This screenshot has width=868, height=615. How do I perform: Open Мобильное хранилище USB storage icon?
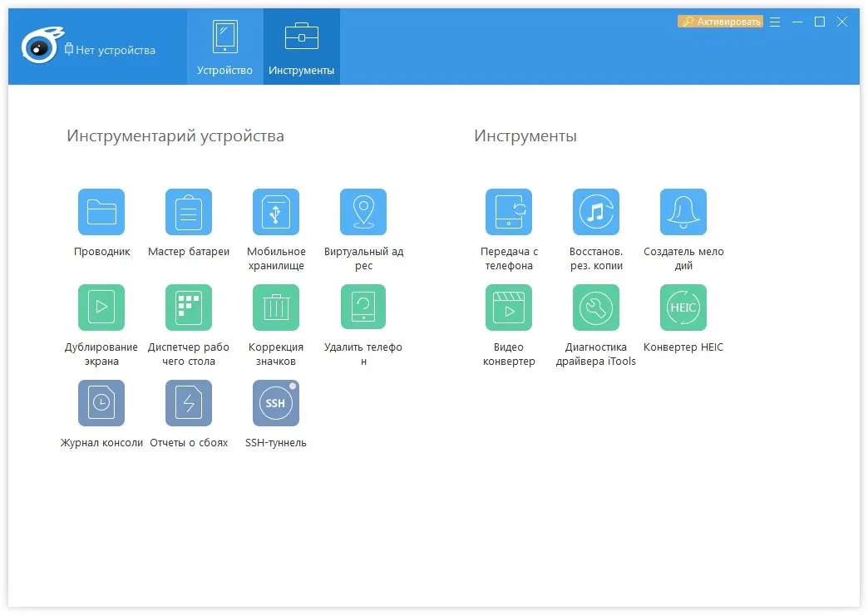(x=276, y=212)
